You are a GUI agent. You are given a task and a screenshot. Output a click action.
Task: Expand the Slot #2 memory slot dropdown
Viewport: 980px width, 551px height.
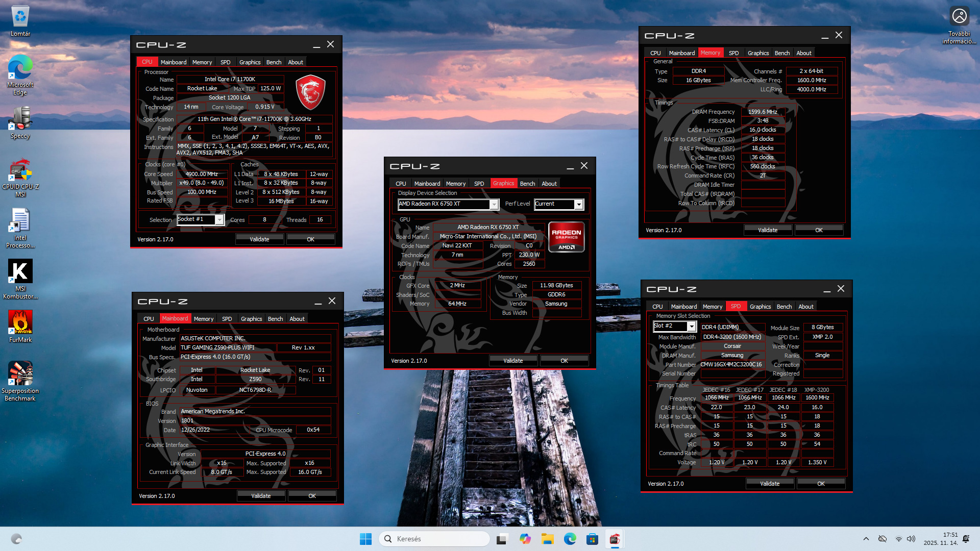tap(692, 327)
